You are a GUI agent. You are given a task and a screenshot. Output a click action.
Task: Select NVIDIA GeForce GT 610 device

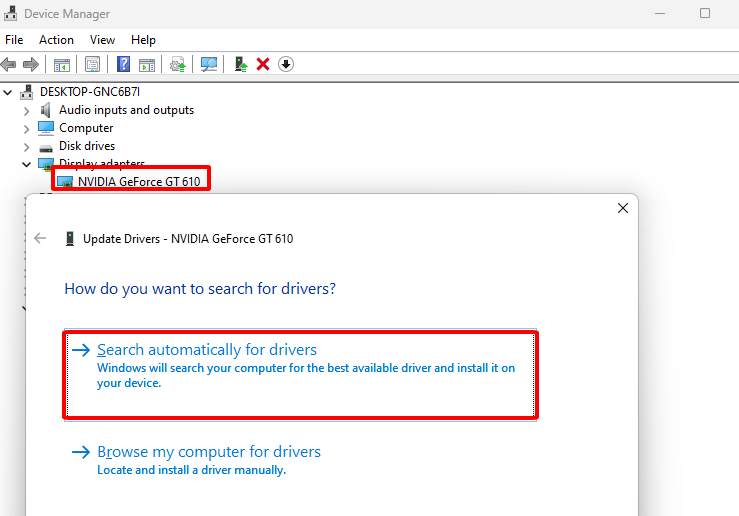point(139,181)
